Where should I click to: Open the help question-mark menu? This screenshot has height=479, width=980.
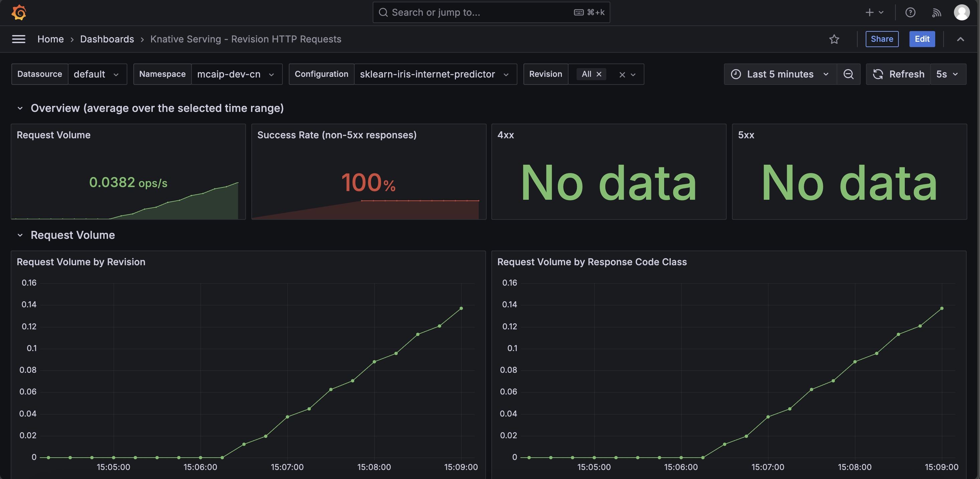pyautogui.click(x=910, y=13)
